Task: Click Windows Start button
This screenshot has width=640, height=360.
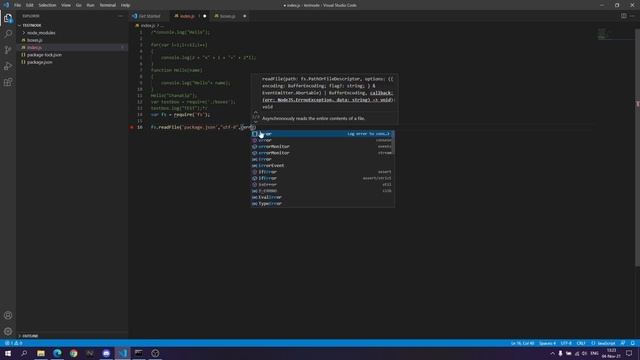Action: tap(8, 353)
